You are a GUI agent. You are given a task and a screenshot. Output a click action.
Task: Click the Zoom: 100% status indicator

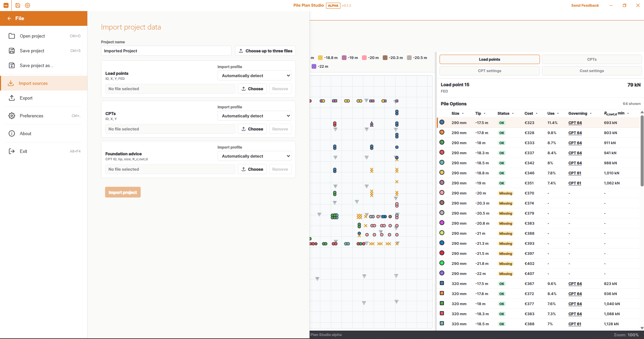(626, 335)
